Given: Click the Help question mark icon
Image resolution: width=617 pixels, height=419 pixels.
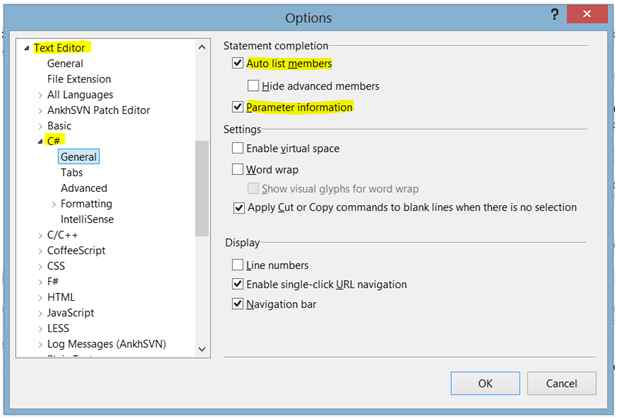Looking at the screenshot, I should [554, 14].
